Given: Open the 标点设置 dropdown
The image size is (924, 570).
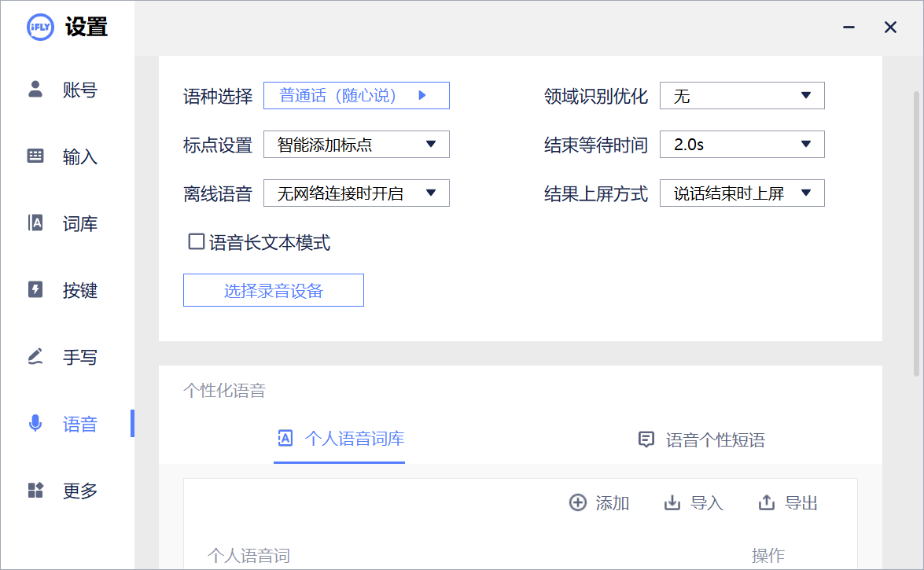Looking at the screenshot, I should pyautogui.click(x=356, y=144).
